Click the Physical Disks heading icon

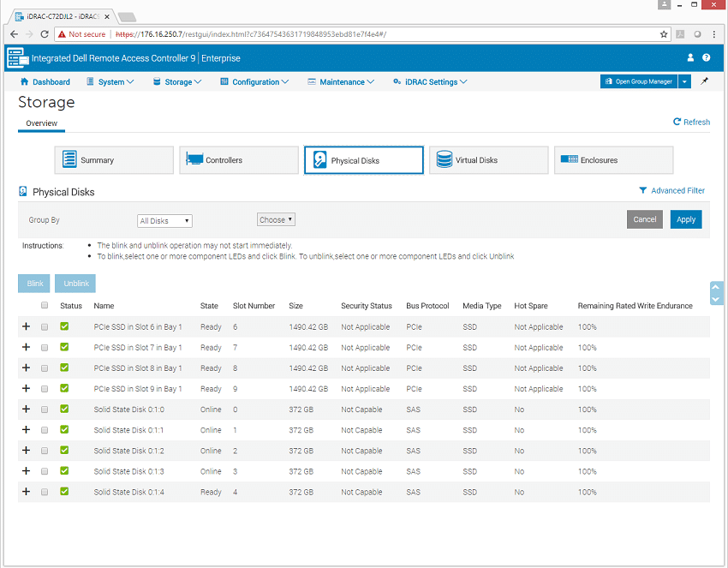coord(22,191)
